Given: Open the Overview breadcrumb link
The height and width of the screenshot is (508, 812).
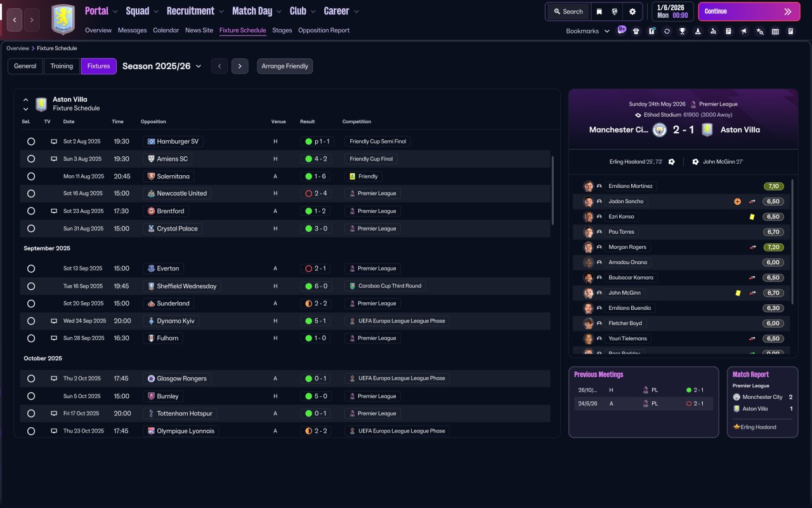Looking at the screenshot, I should click(18, 48).
